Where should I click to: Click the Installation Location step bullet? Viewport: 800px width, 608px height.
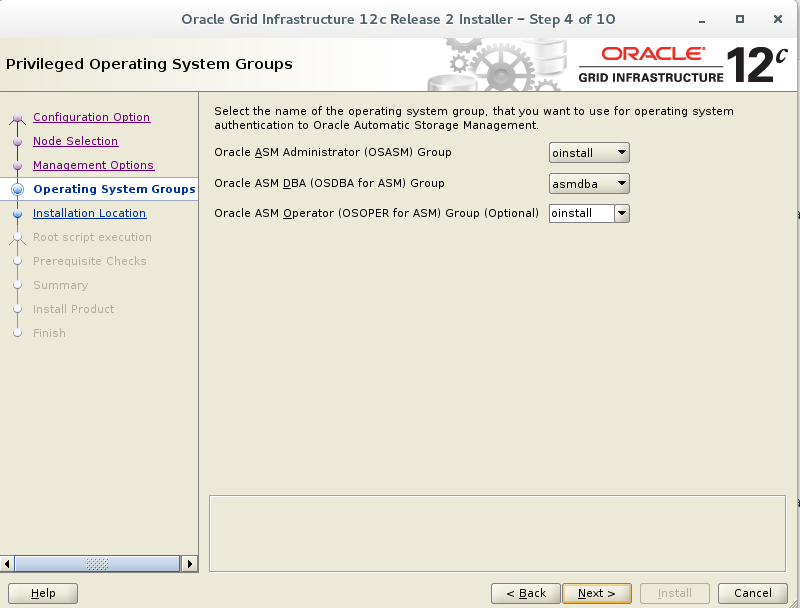tap(17, 213)
